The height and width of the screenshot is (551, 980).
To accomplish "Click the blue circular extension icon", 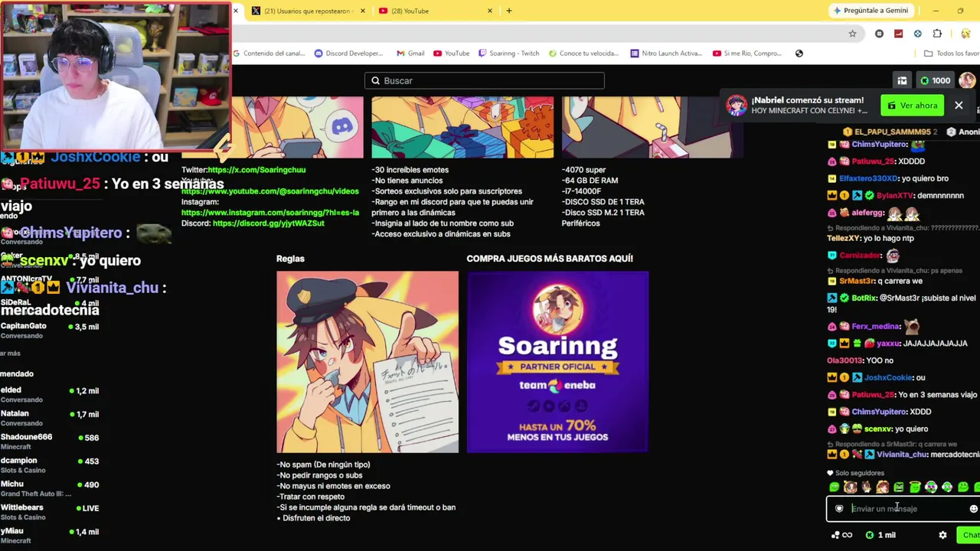I will coord(917,34).
